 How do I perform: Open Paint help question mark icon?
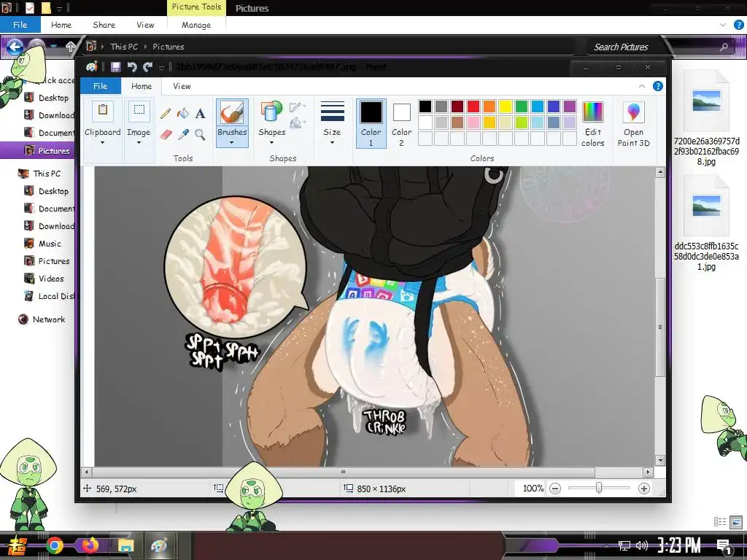pyautogui.click(x=657, y=86)
